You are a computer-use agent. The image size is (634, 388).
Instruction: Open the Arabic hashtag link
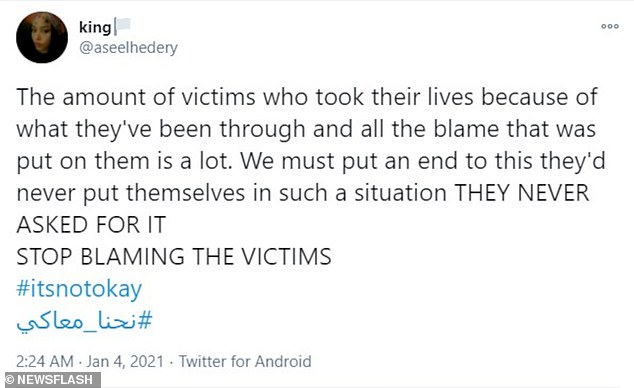point(84,321)
